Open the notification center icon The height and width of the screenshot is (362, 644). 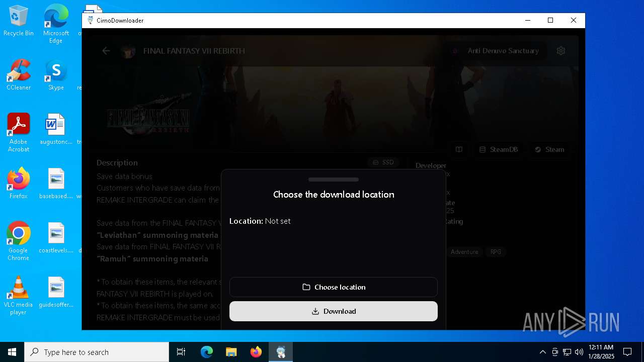point(627,352)
